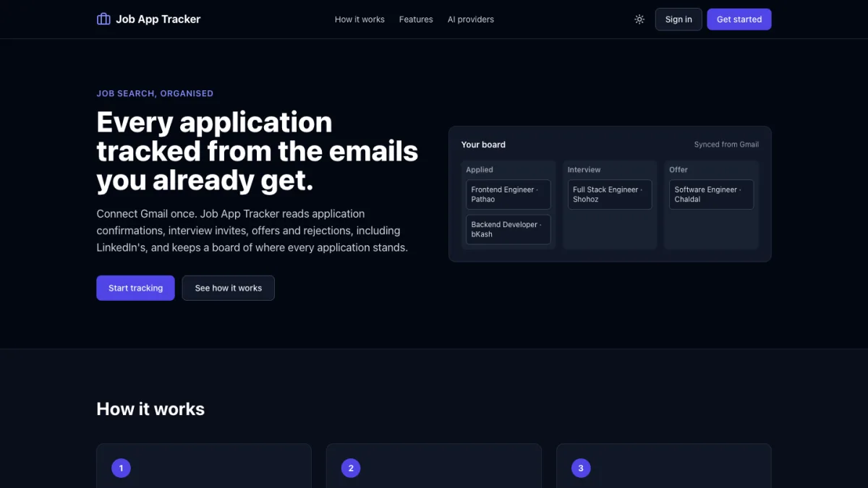This screenshot has height=488, width=868.
Task: Click the step 2 number badge
Action: coord(351,468)
